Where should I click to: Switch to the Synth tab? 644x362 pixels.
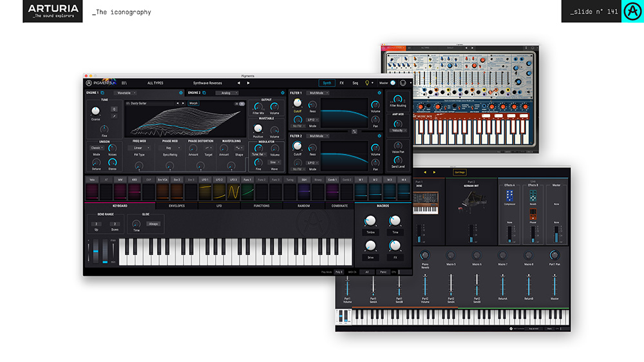point(327,83)
